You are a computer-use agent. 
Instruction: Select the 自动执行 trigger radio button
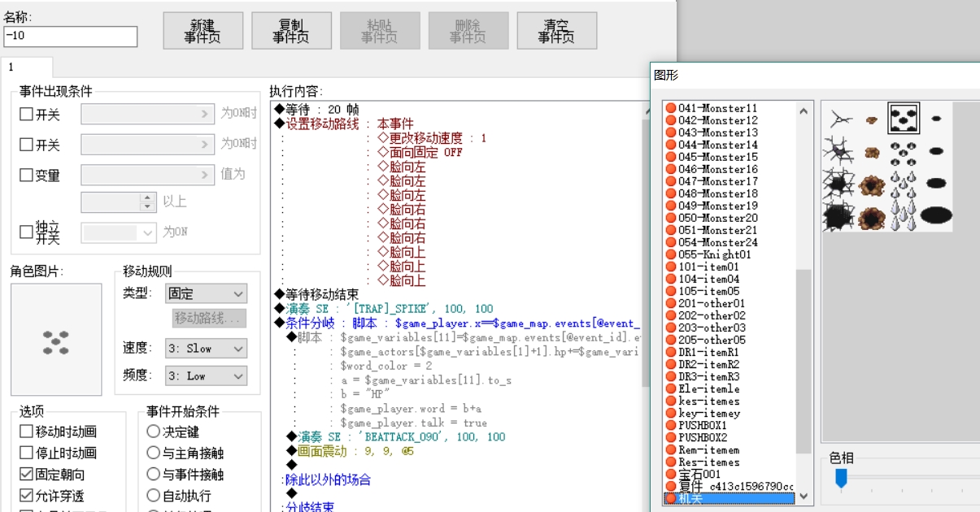(153, 495)
